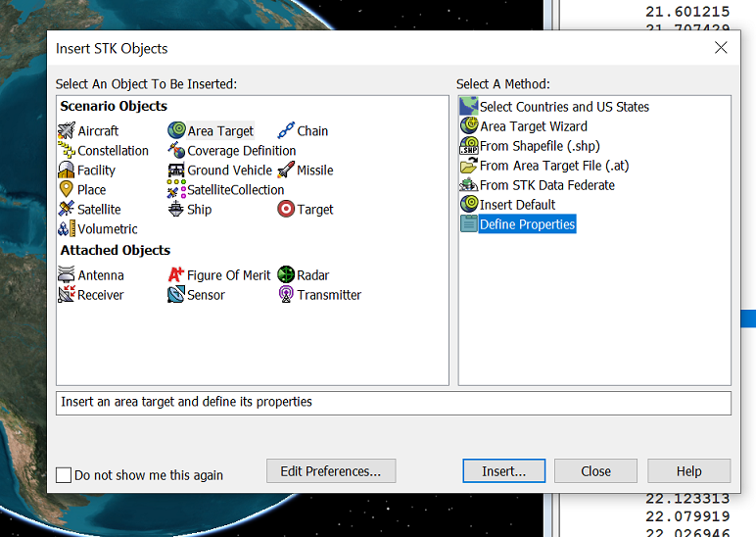Click the 'Ground Vehicle' label
756x537 pixels.
(x=229, y=171)
